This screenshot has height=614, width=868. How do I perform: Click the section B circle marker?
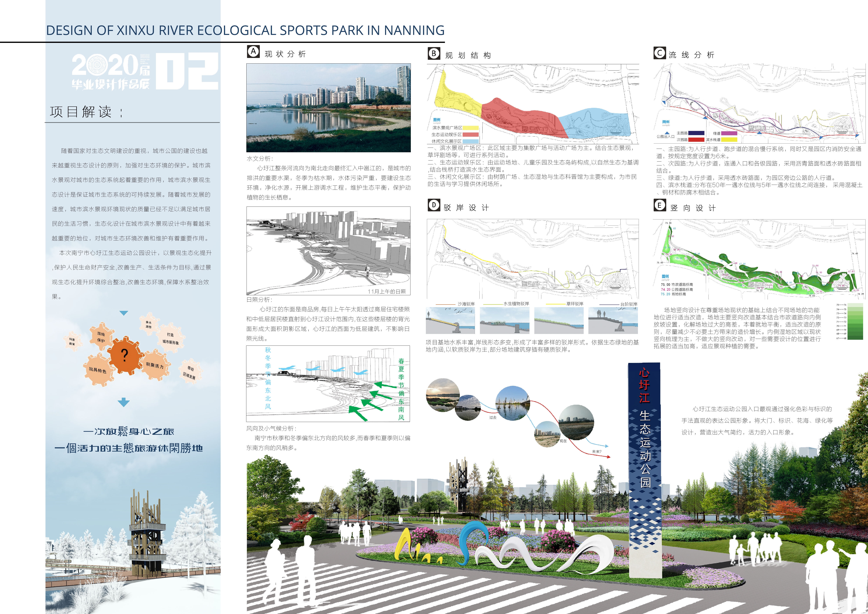(x=434, y=53)
